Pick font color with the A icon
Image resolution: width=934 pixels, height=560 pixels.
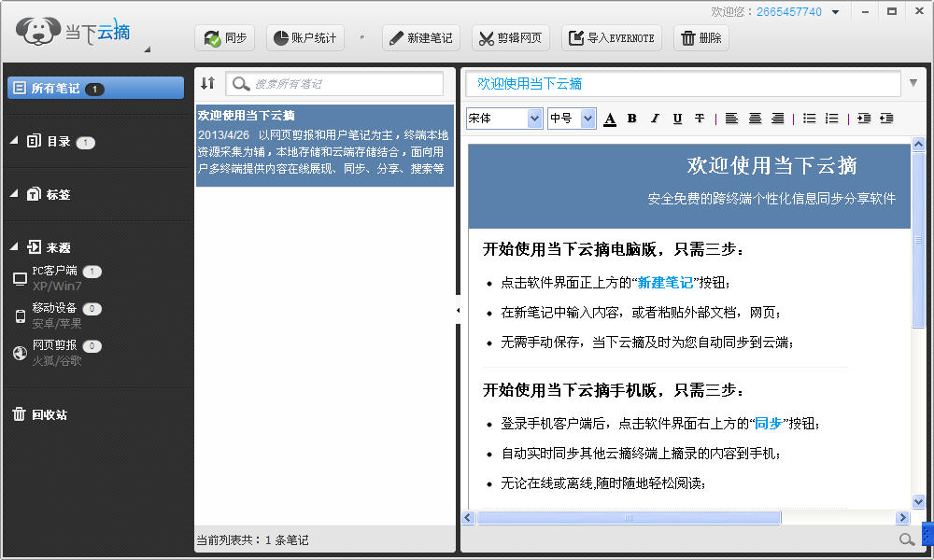[610, 119]
